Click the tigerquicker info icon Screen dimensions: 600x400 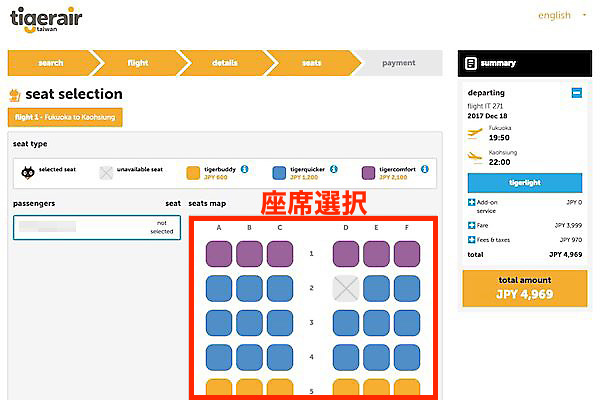click(334, 169)
